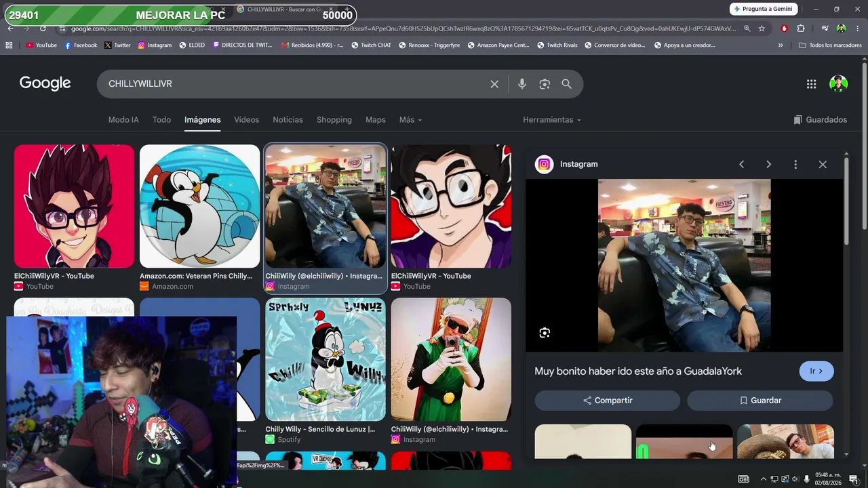The height and width of the screenshot is (488, 868).
Task: Open the green cosplay mirror selfie thumbnail
Action: point(451,359)
